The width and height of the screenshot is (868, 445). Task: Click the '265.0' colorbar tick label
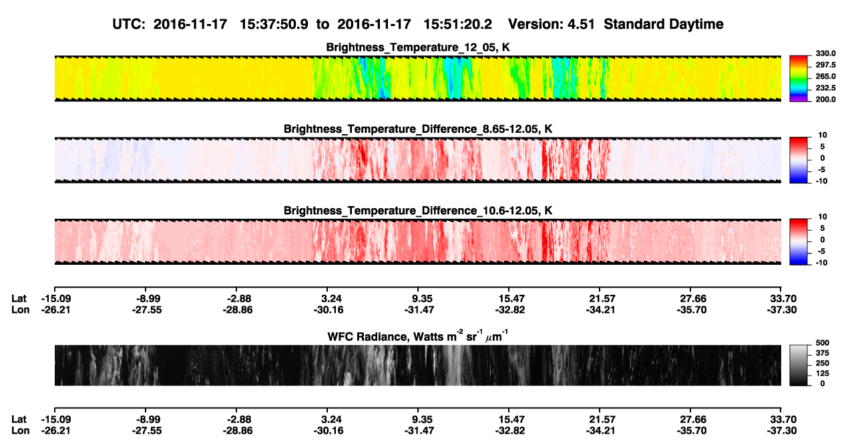(825, 76)
